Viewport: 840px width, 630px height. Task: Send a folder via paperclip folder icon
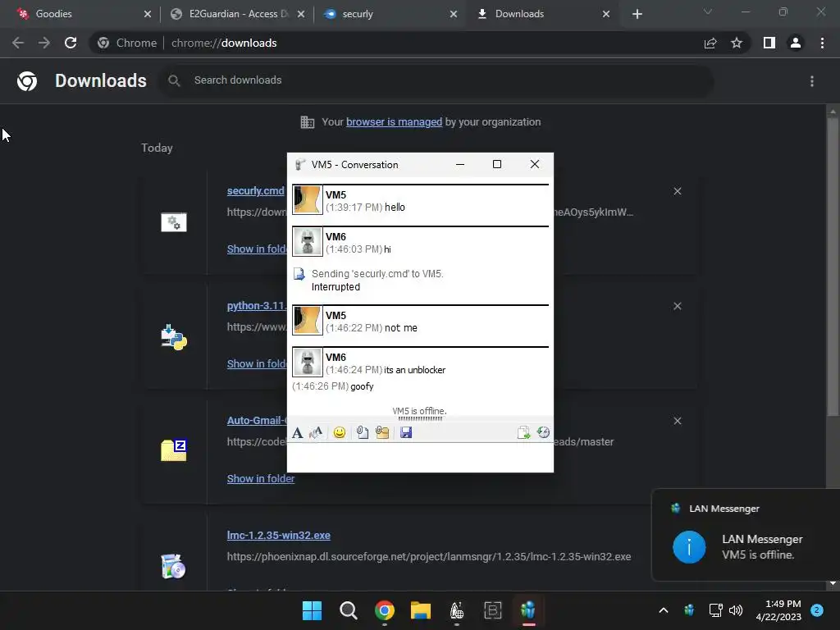(x=382, y=432)
